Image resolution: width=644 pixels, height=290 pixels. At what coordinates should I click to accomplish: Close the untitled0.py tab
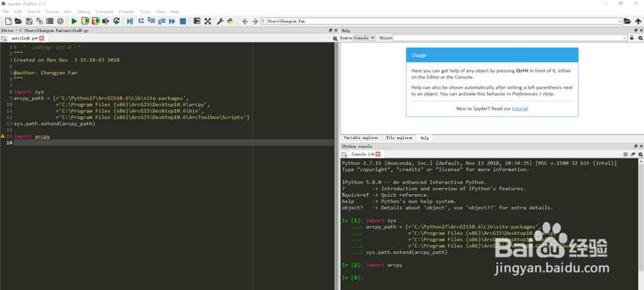click(x=41, y=38)
